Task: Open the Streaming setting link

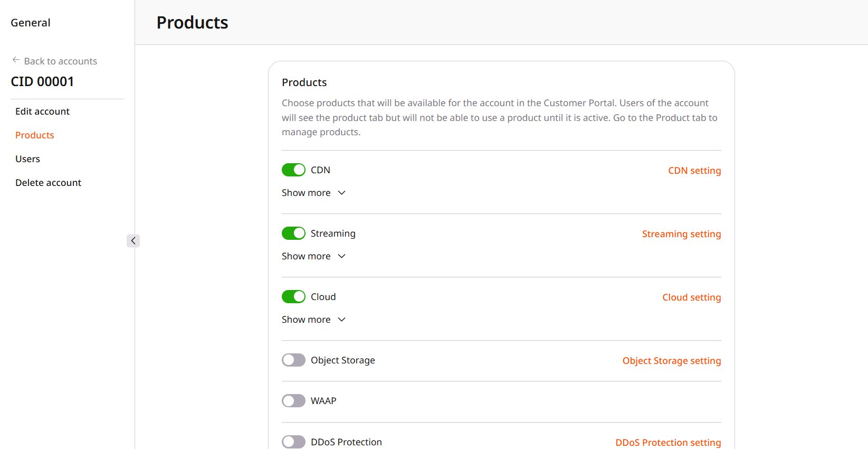Action: tap(681, 234)
